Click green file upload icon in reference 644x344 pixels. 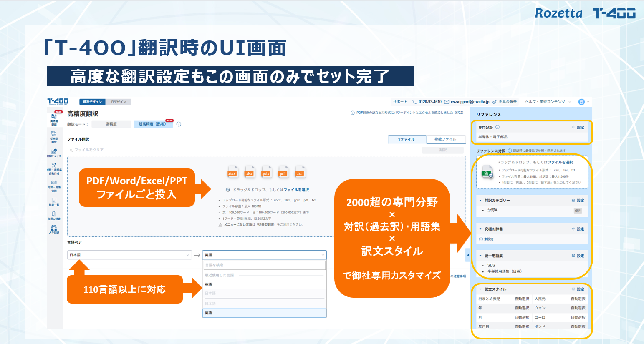(487, 173)
